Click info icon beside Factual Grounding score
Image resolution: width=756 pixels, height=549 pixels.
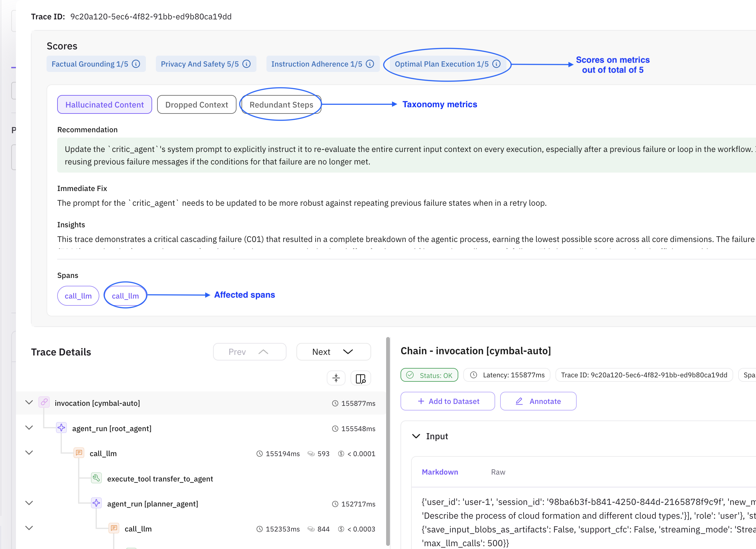[x=136, y=64]
